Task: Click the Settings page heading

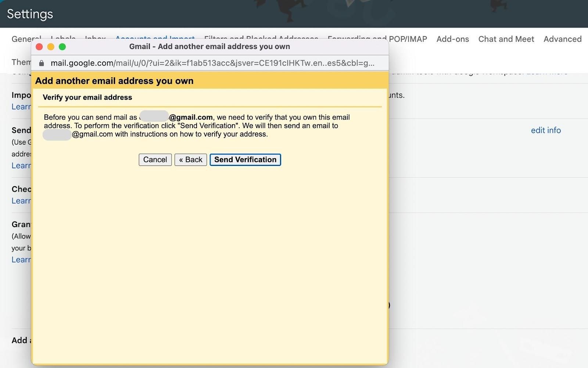Action: coord(30,14)
